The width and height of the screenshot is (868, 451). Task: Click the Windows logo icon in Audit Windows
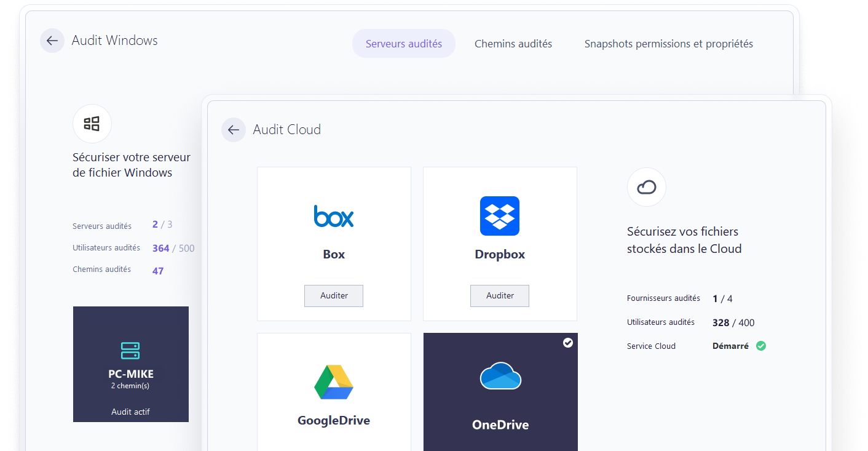click(x=92, y=124)
